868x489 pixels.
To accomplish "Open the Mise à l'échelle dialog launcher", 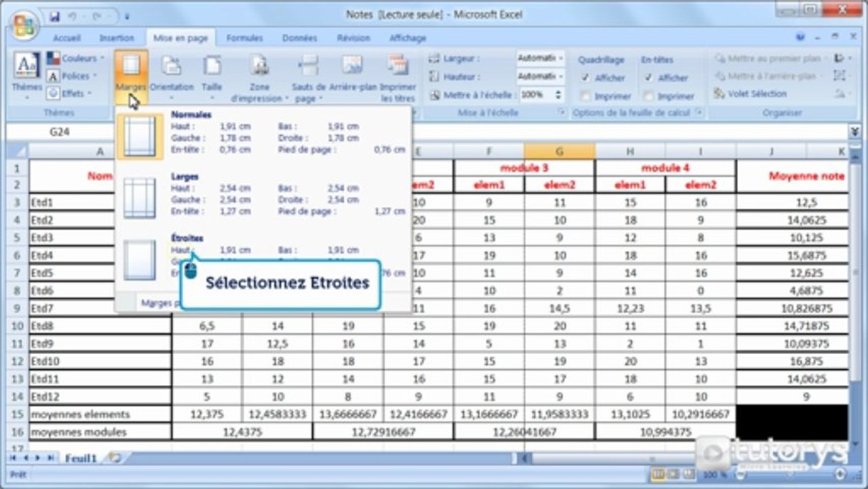I will coord(561,113).
